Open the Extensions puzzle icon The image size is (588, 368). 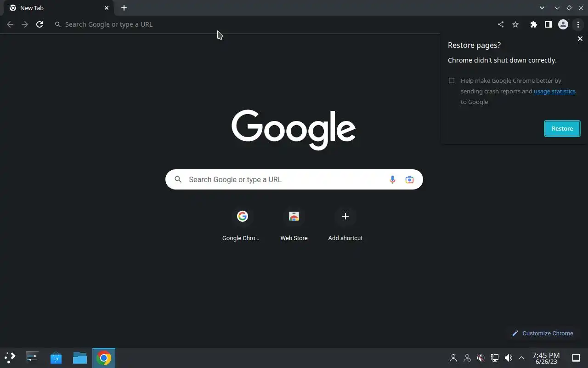(533, 24)
